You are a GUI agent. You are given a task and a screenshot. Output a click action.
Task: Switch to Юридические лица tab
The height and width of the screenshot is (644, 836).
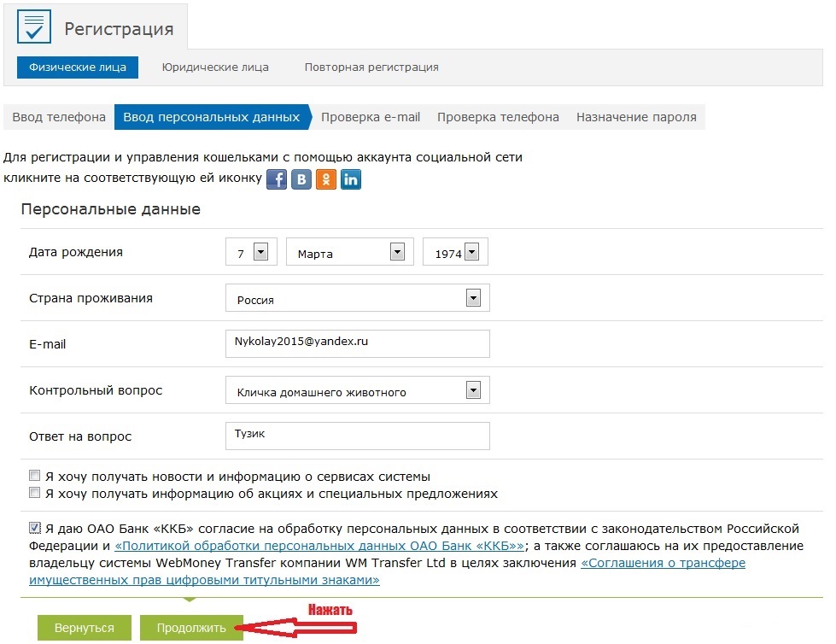(215, 67)
